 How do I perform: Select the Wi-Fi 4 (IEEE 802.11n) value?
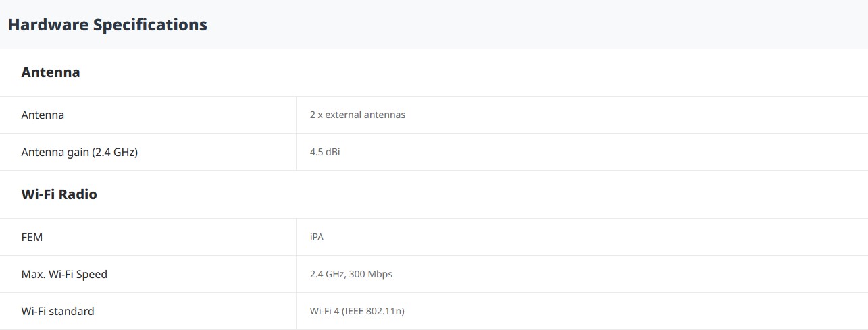357,311
